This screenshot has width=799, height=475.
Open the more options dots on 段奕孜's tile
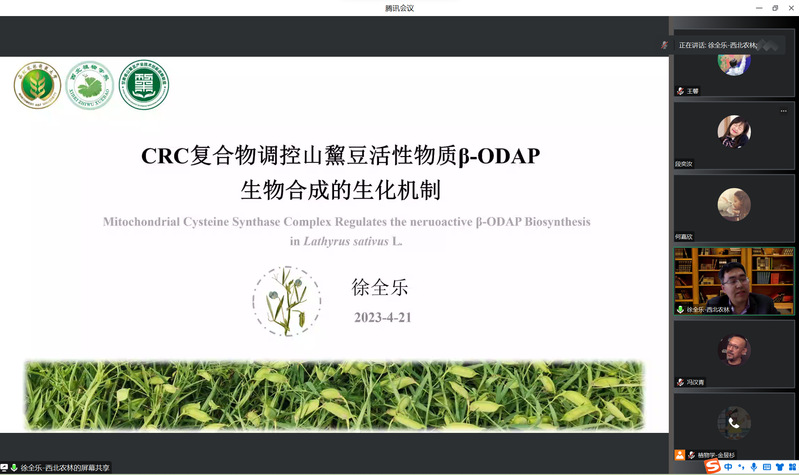coord(783,111)
